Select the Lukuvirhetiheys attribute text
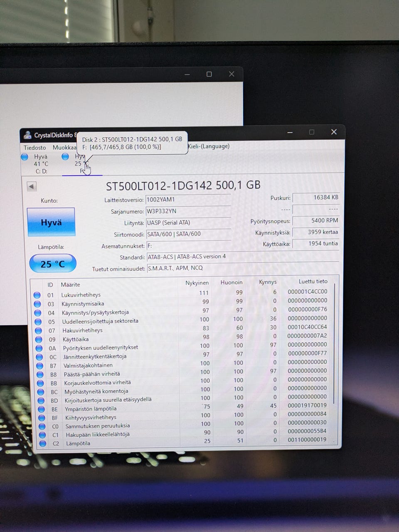The height and width of the screenshot is (532, 399). pos(81,295)
